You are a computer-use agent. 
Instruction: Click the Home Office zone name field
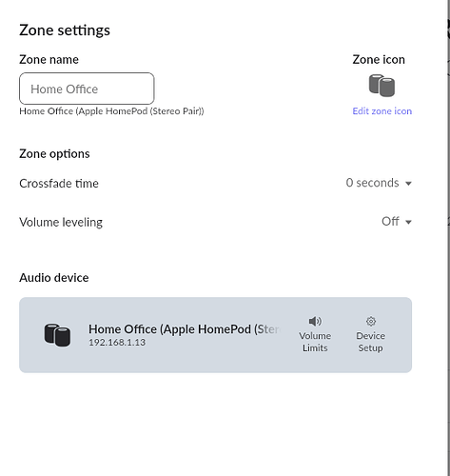(87, 89)
